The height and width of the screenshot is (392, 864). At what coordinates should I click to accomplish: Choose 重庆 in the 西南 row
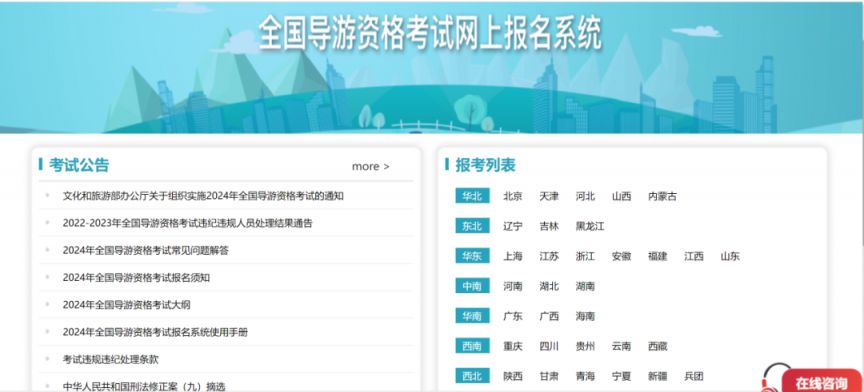[x=512, y=346]
